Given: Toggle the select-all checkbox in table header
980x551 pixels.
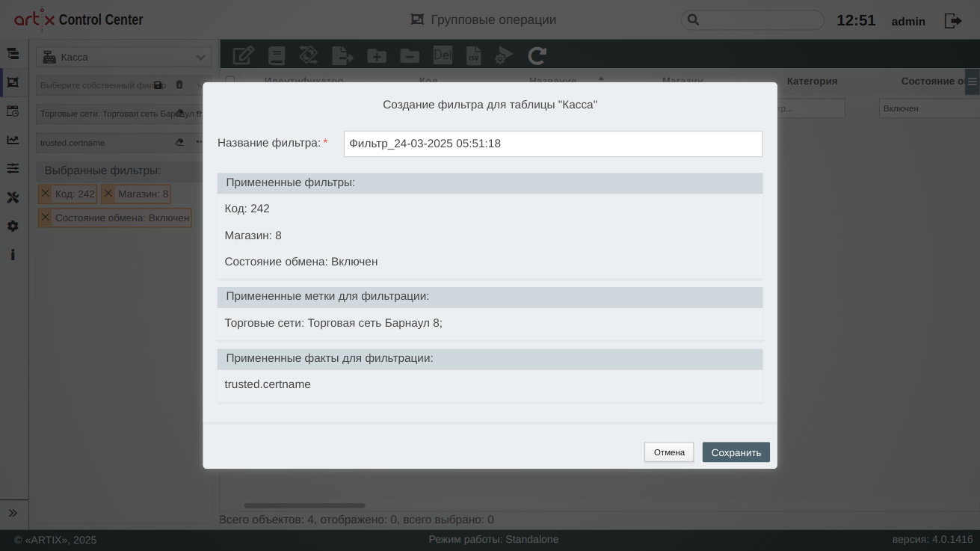Looking at the screenshot, I should point(230,81).
